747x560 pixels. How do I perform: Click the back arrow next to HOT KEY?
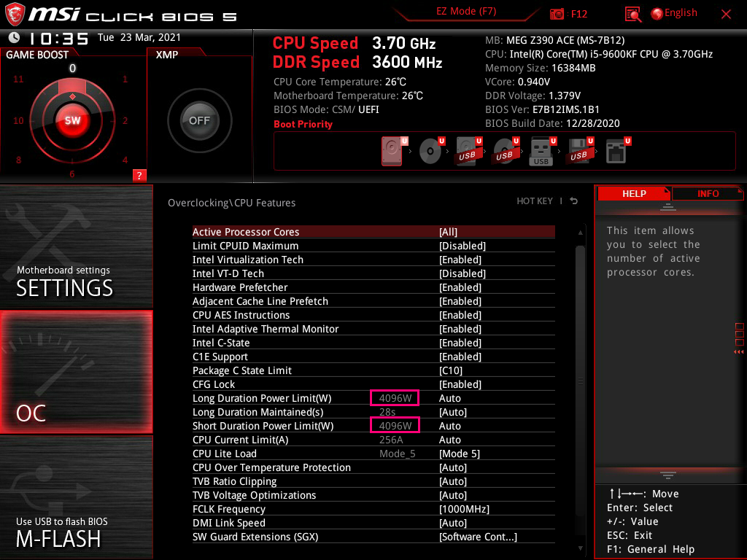coord(573,201)
